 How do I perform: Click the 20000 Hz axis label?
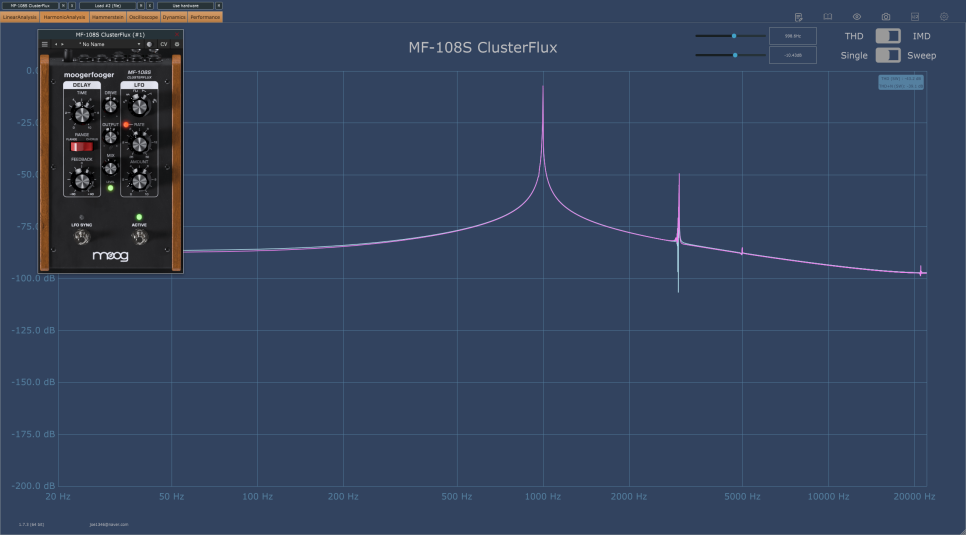click(x=914, y=496)
